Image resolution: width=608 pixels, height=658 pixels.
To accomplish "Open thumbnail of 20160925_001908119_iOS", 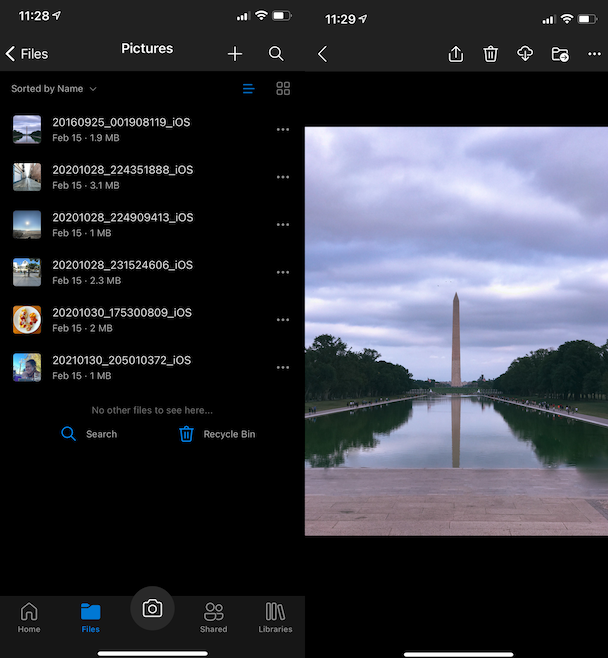I will pos(27,129).
